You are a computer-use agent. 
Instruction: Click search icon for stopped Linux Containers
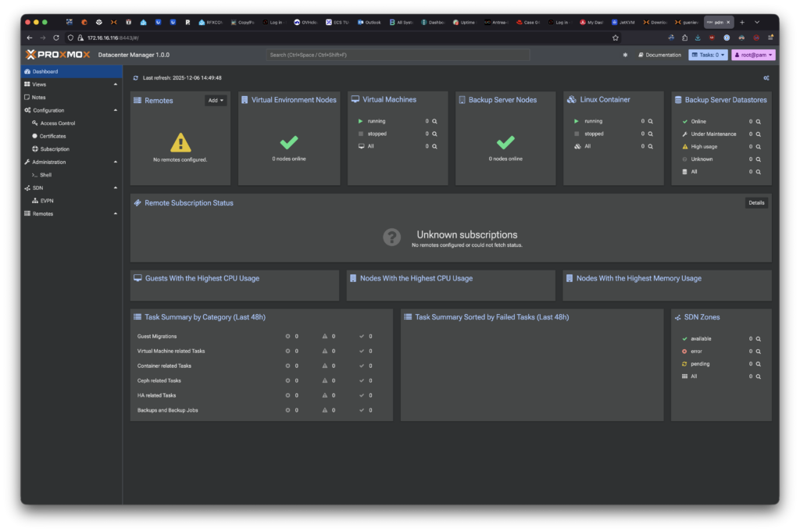650,134
